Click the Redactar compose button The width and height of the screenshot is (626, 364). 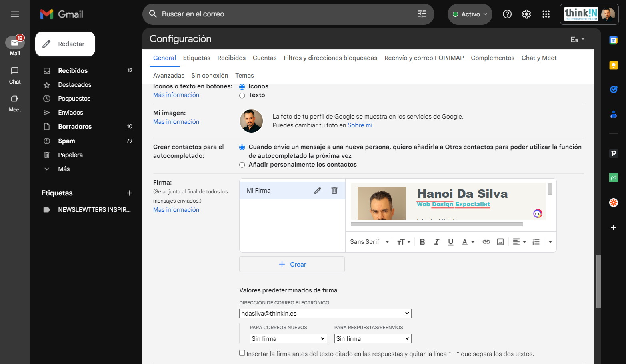click(65, 44)
